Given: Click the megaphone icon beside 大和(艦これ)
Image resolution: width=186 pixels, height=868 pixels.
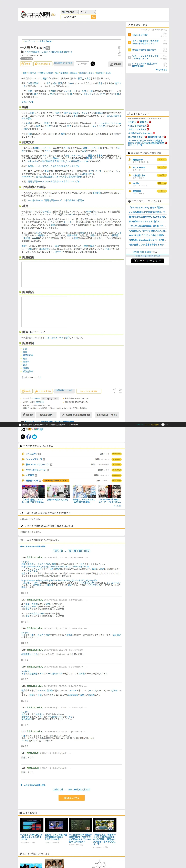Looking at the screenshot, I should click(x=130, y=175).
